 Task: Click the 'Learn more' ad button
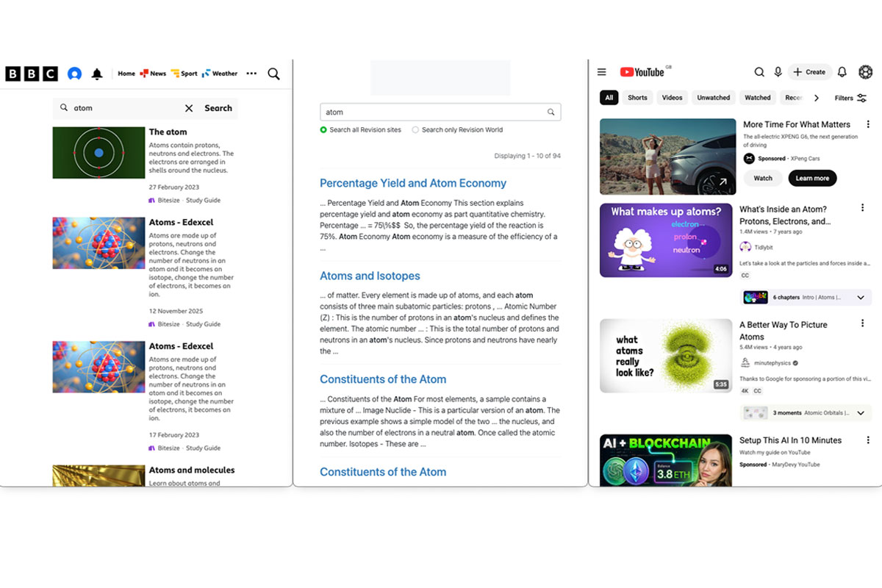pos(812,178)
